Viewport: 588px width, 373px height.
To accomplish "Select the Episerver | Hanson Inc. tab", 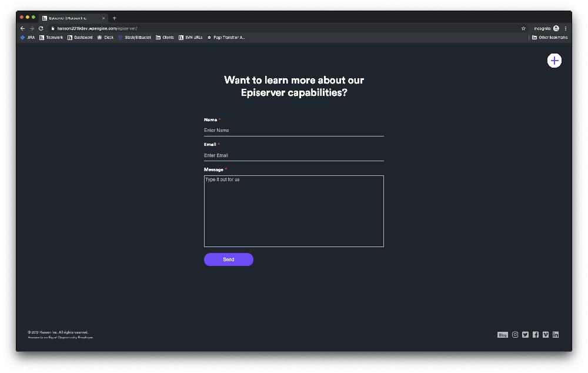I will [x=73, y=18].
